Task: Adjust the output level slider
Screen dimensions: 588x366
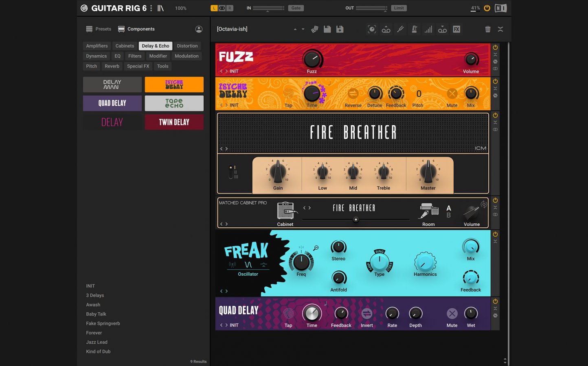Action: [x=371, y=8]
